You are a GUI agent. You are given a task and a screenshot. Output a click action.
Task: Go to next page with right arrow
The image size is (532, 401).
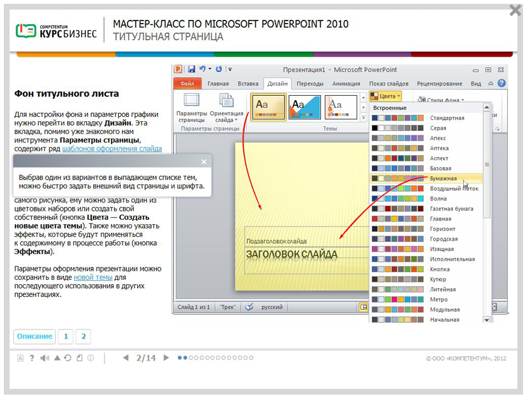(x=166, y=358)
